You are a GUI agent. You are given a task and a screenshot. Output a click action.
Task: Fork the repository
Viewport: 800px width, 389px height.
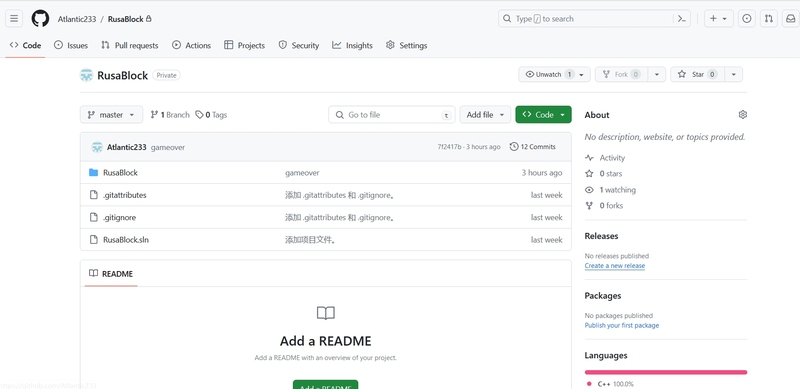[621, 75]
